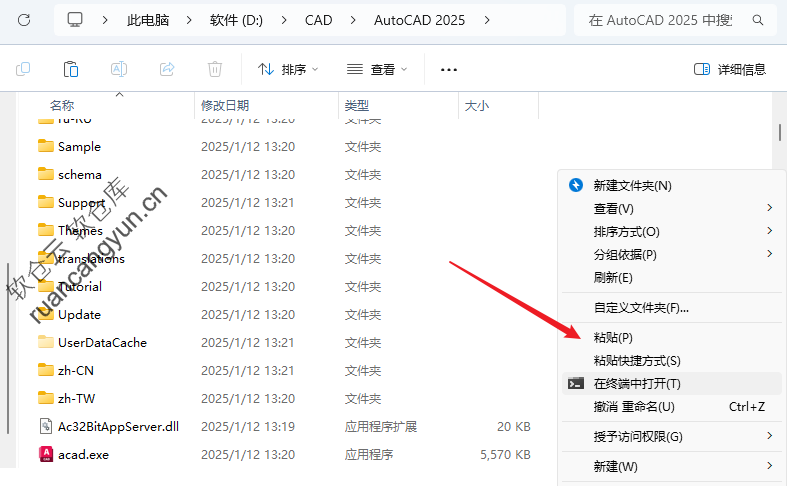Sort by 类型 column header

(357, 105)
